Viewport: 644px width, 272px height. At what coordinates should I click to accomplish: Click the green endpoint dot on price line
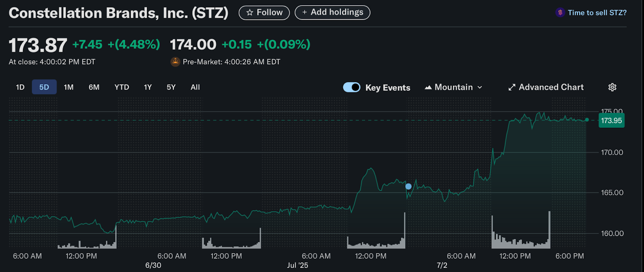coord(587,120)
